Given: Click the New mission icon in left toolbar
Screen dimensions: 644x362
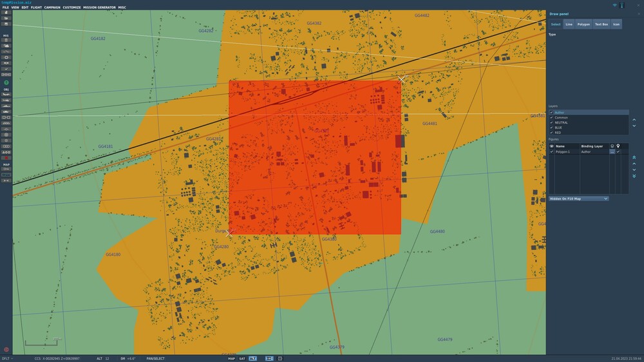Looking at the screenshot, I should coord(6,13).
